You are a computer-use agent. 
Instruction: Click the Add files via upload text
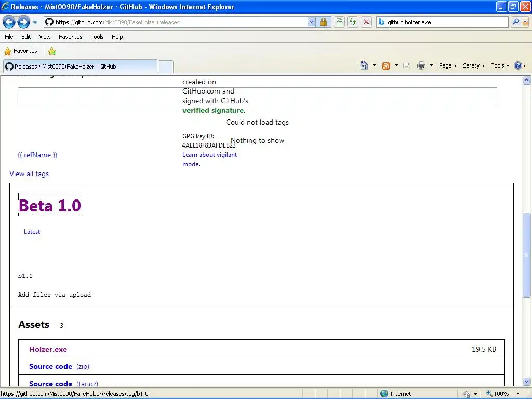coord(54,295)
